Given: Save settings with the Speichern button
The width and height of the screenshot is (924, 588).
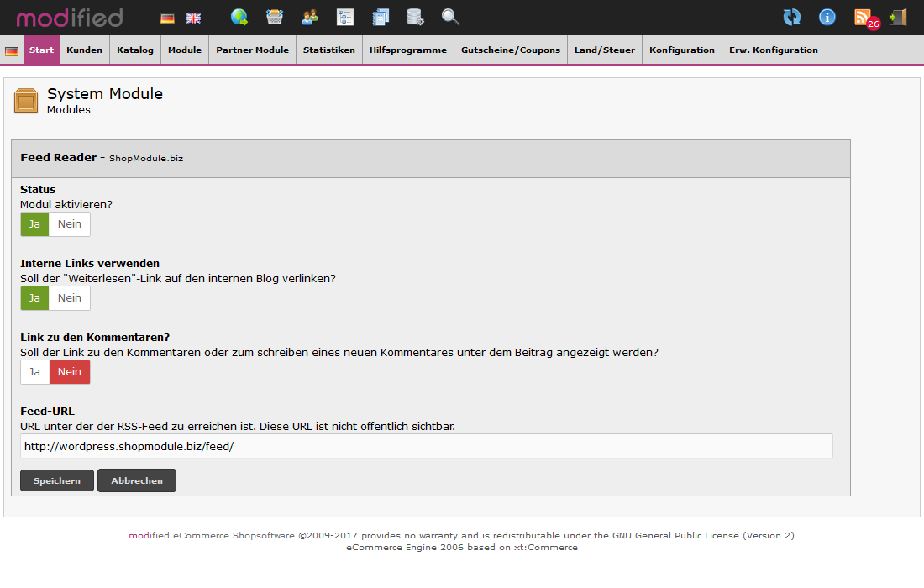Looking at the screenshot, I should coord(56,480).
